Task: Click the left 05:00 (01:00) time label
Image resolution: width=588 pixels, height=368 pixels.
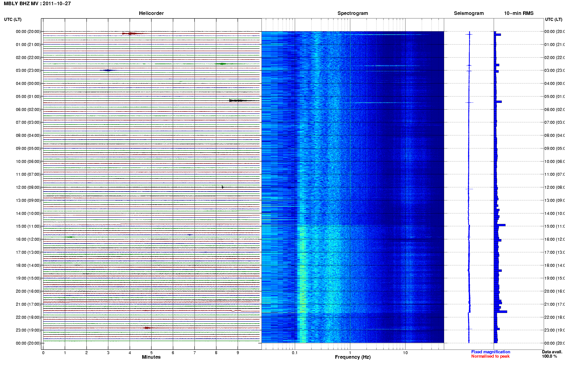Action: pyautogui.click(x=28, y=96)
